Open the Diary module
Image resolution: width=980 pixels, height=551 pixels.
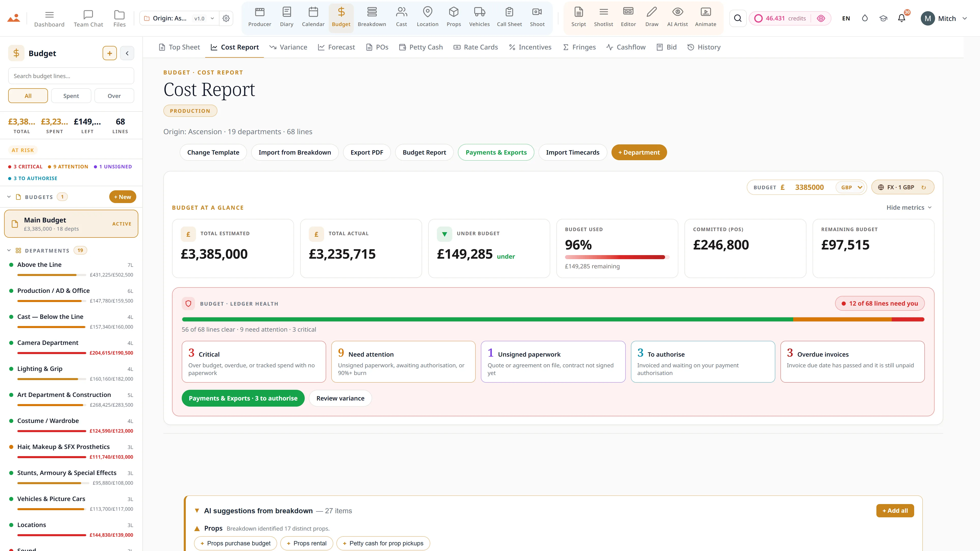[286, 18]
